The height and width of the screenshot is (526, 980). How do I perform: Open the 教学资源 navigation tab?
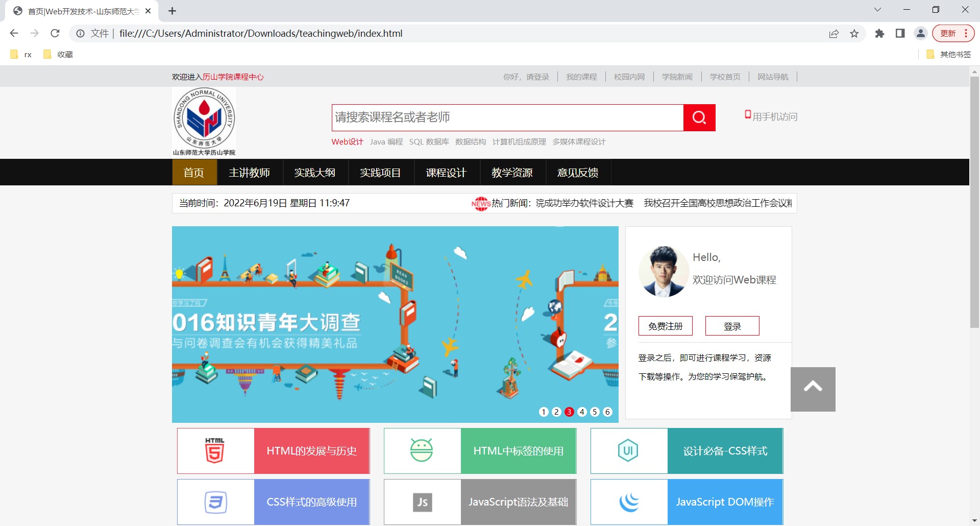tap(512, 173)
